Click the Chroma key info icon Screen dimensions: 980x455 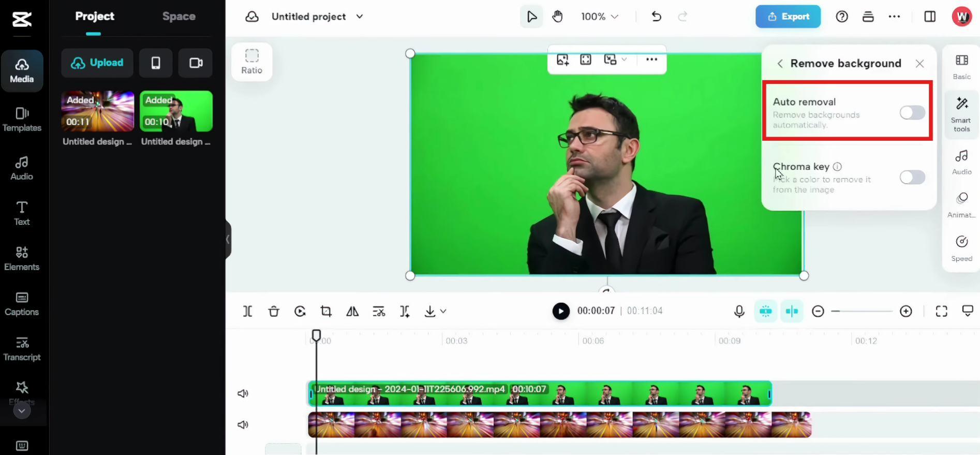point(837,167)
